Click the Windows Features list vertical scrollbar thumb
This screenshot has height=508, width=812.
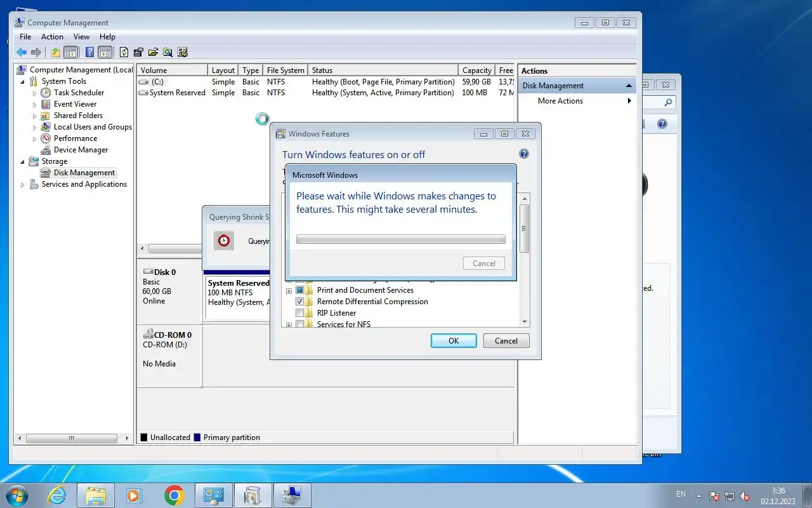pyautogui.click(x=524, y=229)
